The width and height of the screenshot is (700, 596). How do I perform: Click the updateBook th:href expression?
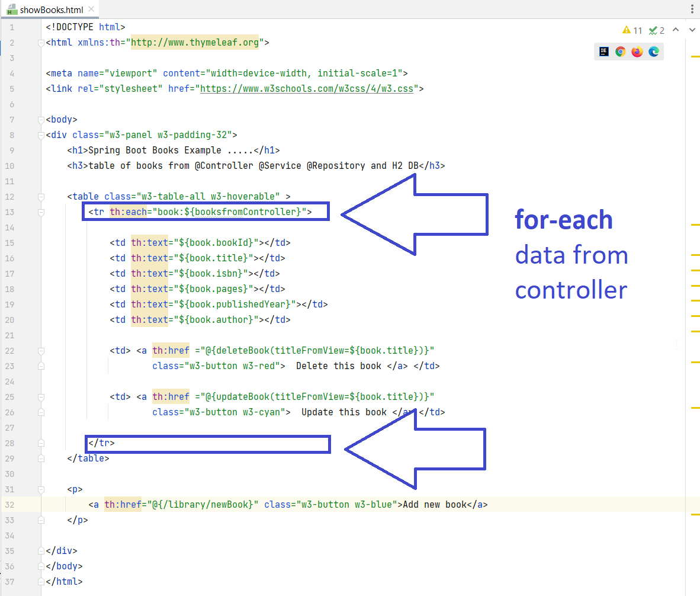(x=317, y=397)
